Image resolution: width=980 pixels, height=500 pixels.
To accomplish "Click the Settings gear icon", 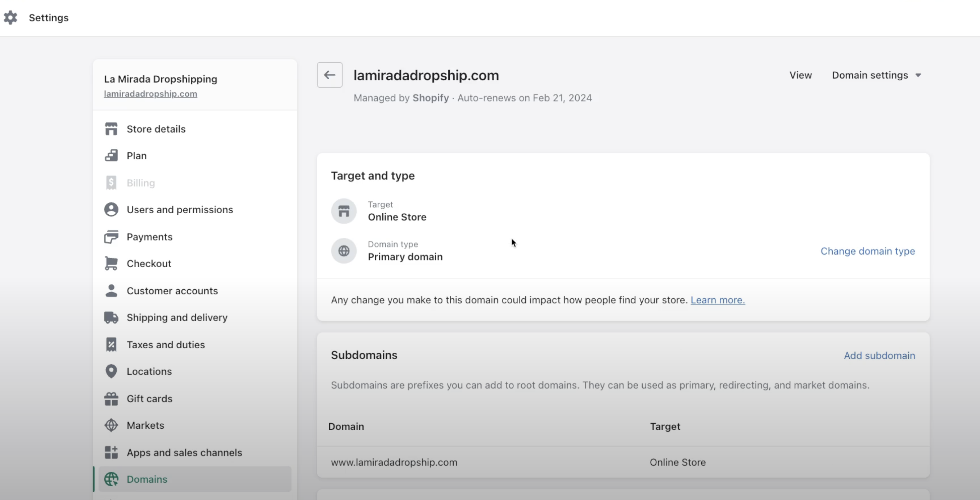I will click(x=11, y=18).
